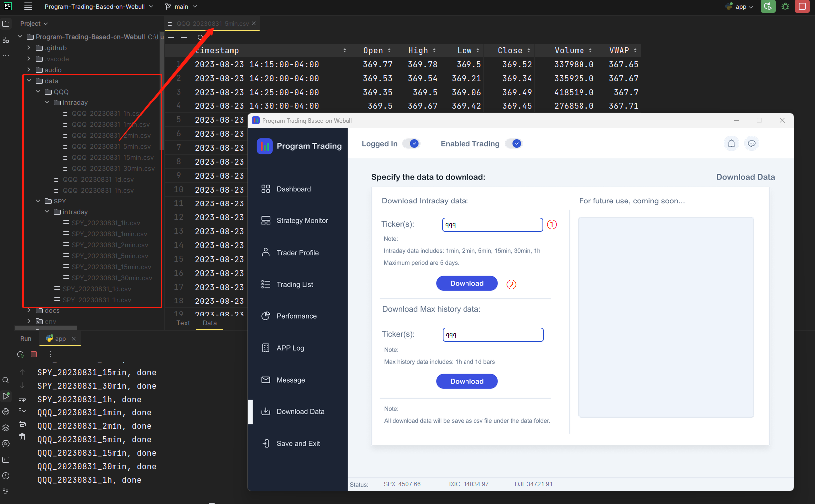Open the app run configuration dropdown
Viewport: 815px width, 504px height.
[x=739, y=7]
